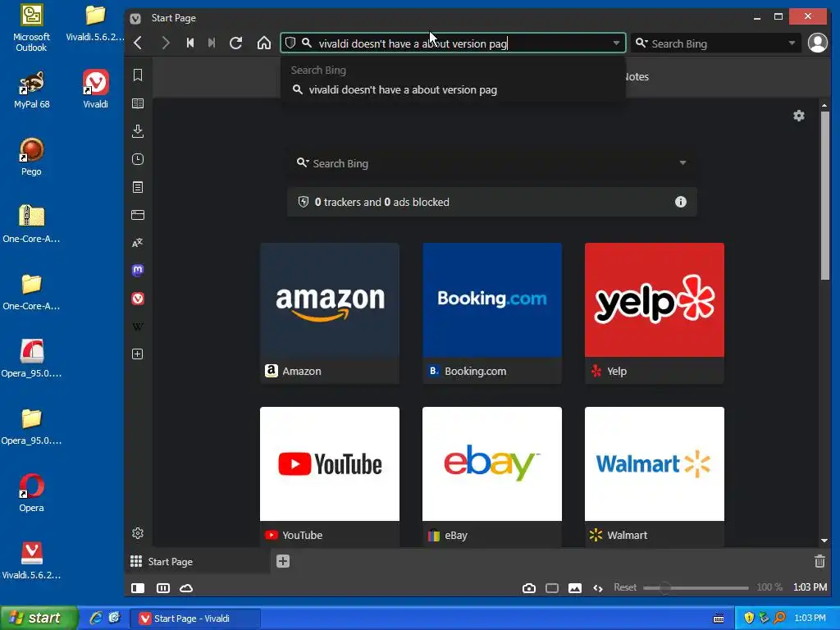This screenshot has width=840, height=630.
Task: Select the Microsoft Outlook desktop icon
Action: click(x=32, y=28)
